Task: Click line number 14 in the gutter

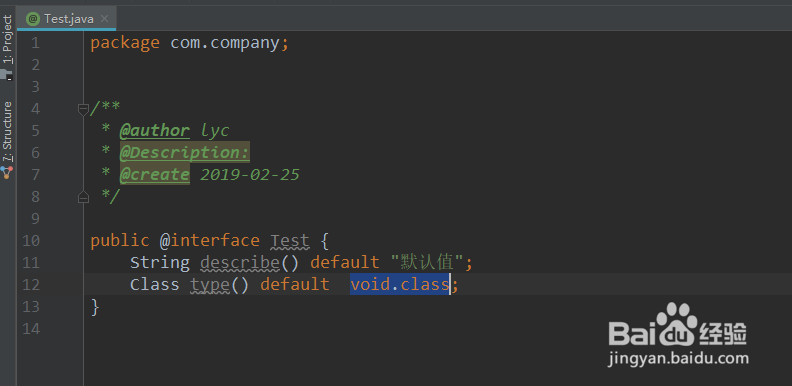Action: point(31,329)
